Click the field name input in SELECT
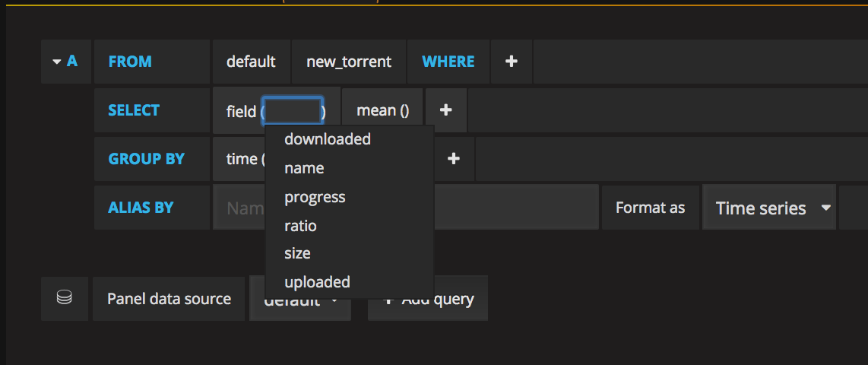 [293, 111]
